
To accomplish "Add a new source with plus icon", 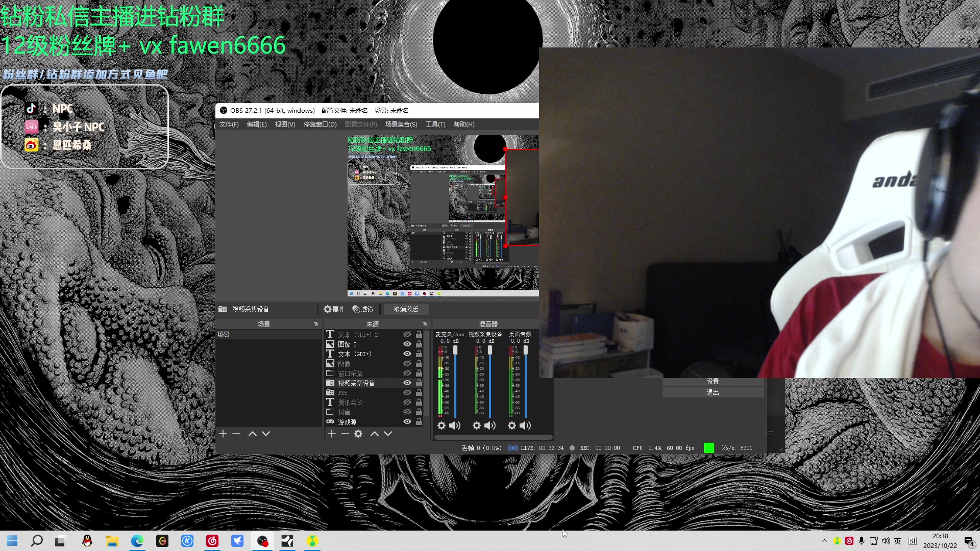I will tap(331, 434).
